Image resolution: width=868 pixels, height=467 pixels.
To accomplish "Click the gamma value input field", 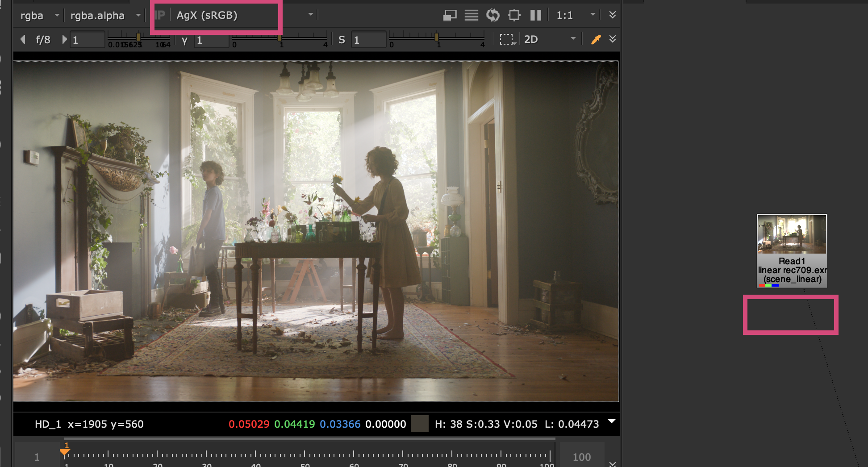I will pyautogui.click(x=212, y=40).
